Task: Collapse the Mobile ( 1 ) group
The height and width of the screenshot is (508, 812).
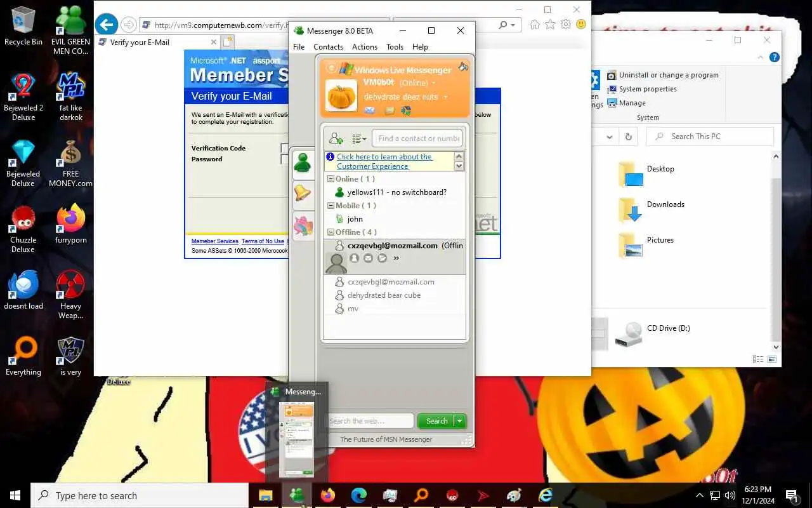Action: (331, 206)
